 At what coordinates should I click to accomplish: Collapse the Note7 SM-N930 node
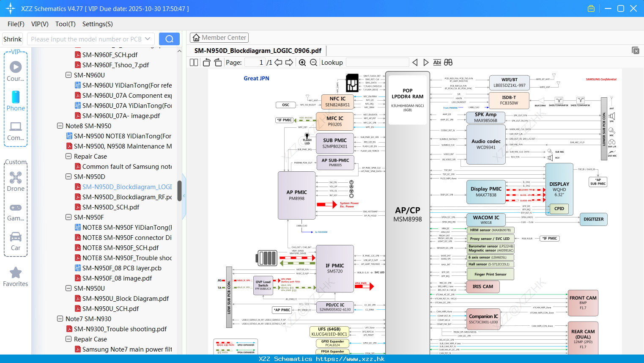(x=60, y=319)
